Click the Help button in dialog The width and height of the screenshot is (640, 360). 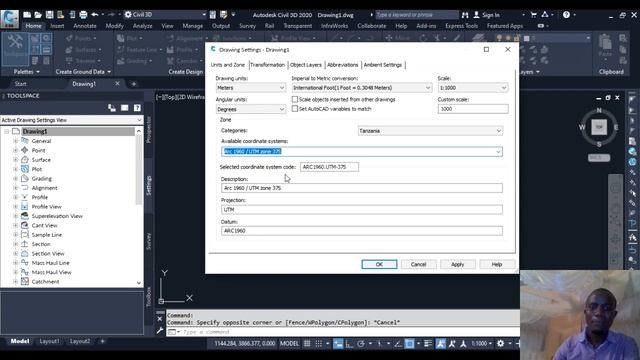coord(497,264)
